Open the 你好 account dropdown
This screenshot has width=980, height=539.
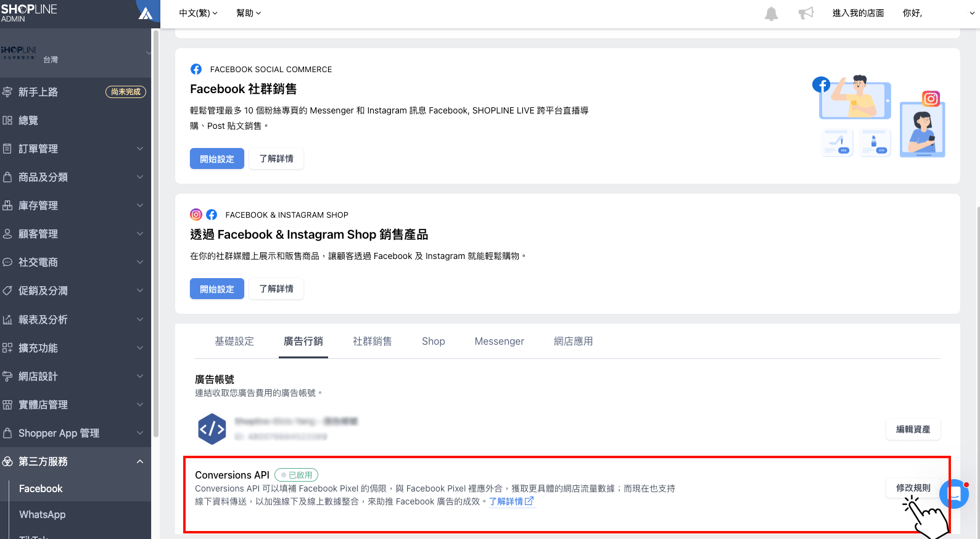tap(937, 13)
